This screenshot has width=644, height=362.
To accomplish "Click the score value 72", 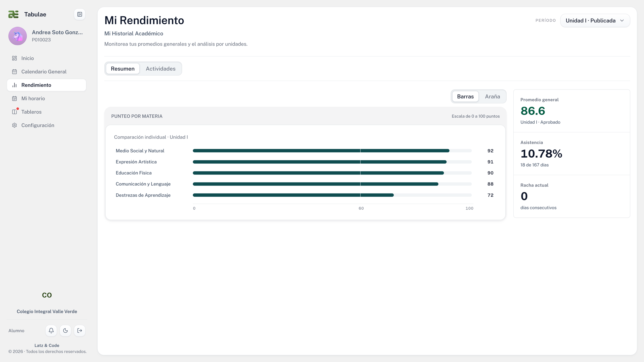I will [490, 195].
